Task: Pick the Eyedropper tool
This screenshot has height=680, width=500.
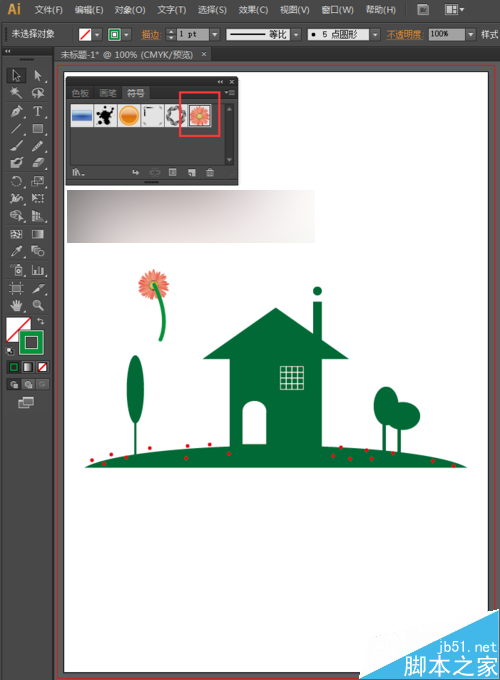Action: pyautogui.click(x=16, y=251)
